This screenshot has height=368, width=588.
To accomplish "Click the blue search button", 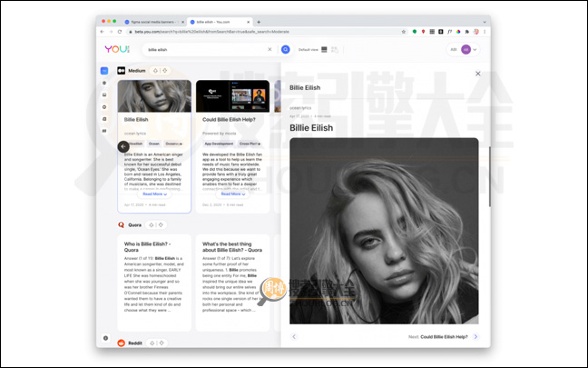I will [285, 49].
